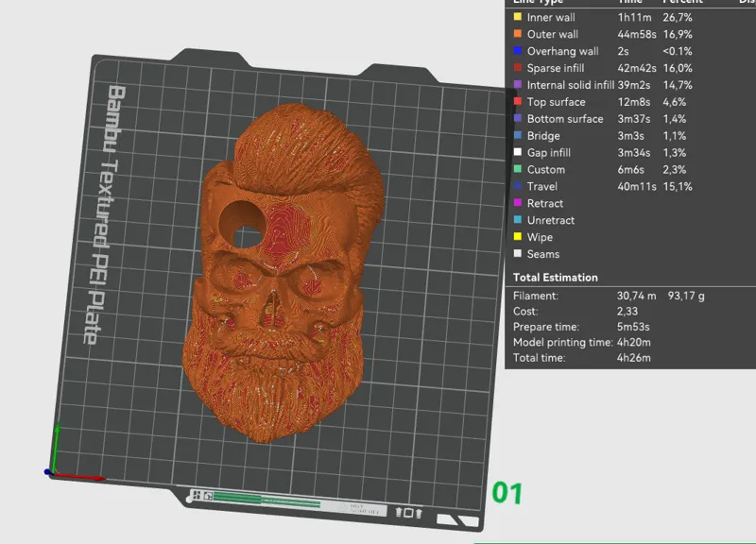Click Prepare time value 5m53s
756x544 pixels.
tap(633, 327)
